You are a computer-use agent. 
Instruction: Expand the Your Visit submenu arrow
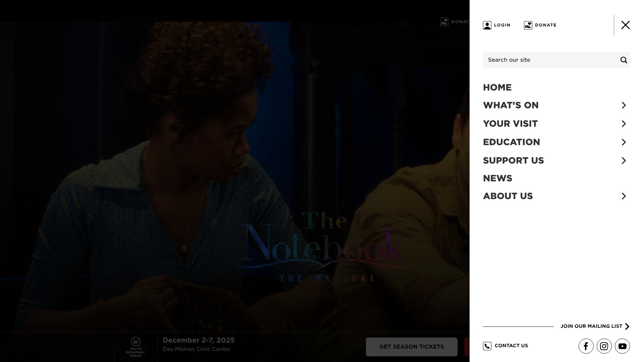(x=624, y=124)
